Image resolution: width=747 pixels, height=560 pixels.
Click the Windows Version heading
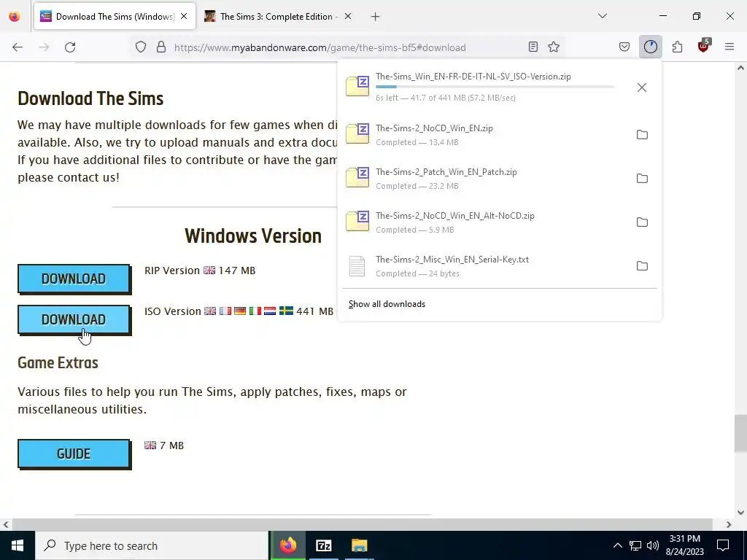point(253,236)
